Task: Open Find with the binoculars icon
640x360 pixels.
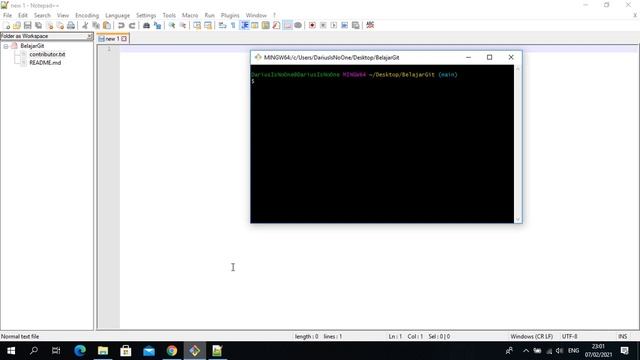Action: click(146, 25)
